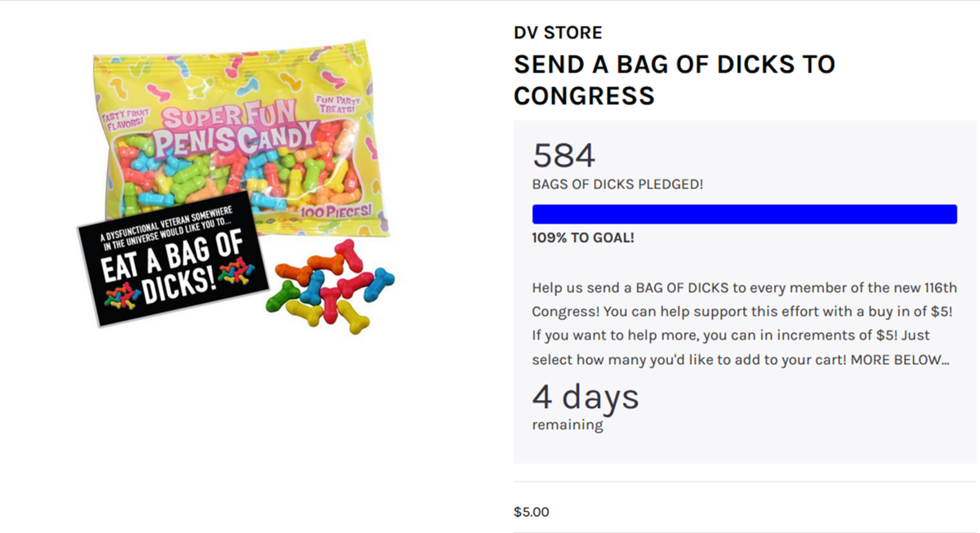
Task: Click the 'Send a Bag' product title
Action: pos(674,79)
